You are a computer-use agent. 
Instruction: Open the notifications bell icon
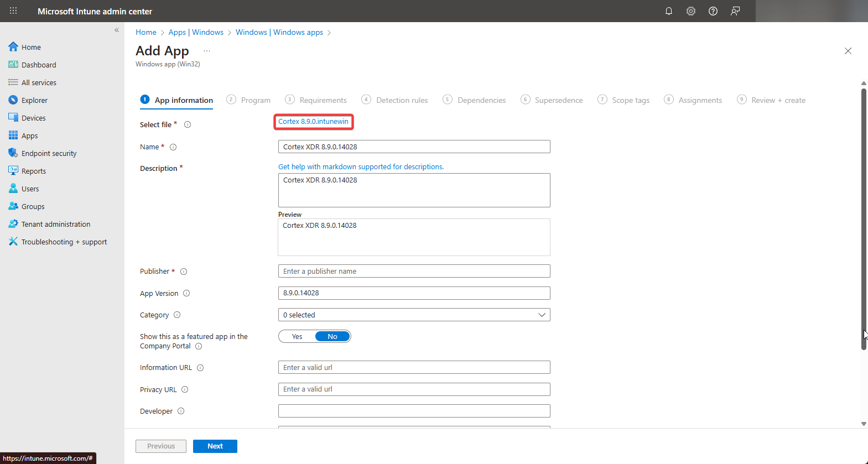pos(668,11)
